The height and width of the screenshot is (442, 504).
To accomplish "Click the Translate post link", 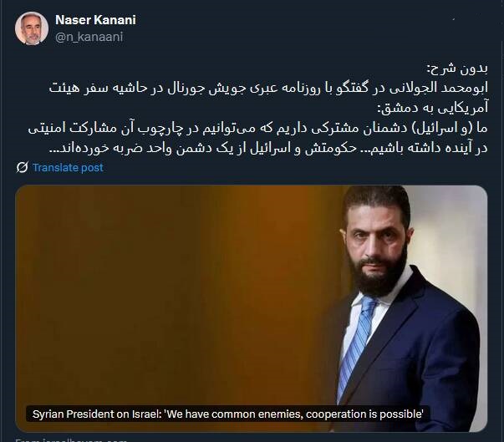I will (68, 167).
